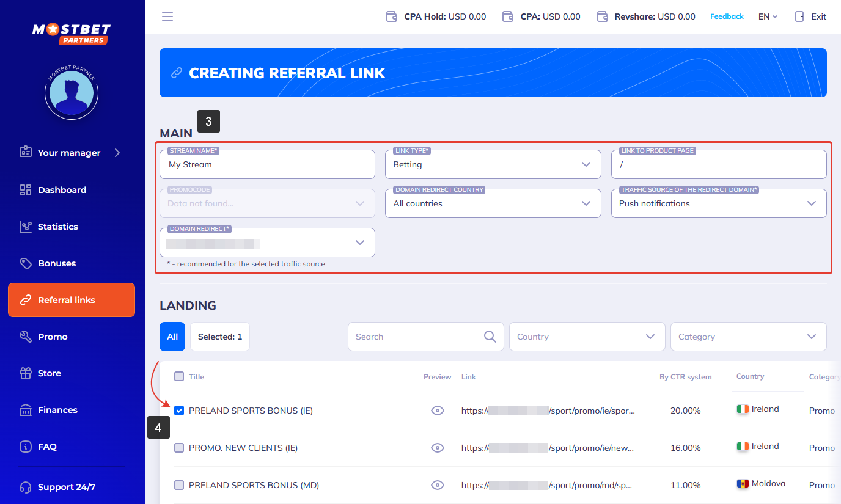Show the Selected: 1 landings
841x504 pixels.
click(x=220, y=337)
